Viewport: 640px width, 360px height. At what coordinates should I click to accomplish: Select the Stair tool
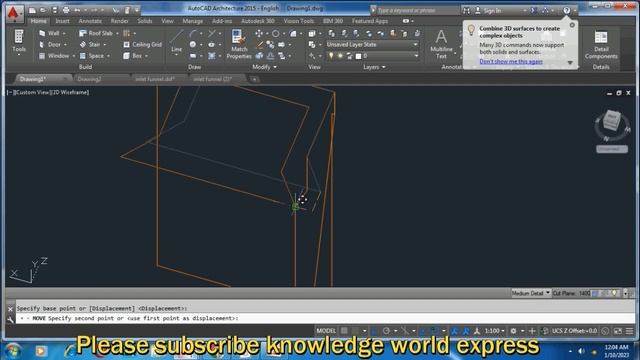pyautogui.click(x=90, y=44)
